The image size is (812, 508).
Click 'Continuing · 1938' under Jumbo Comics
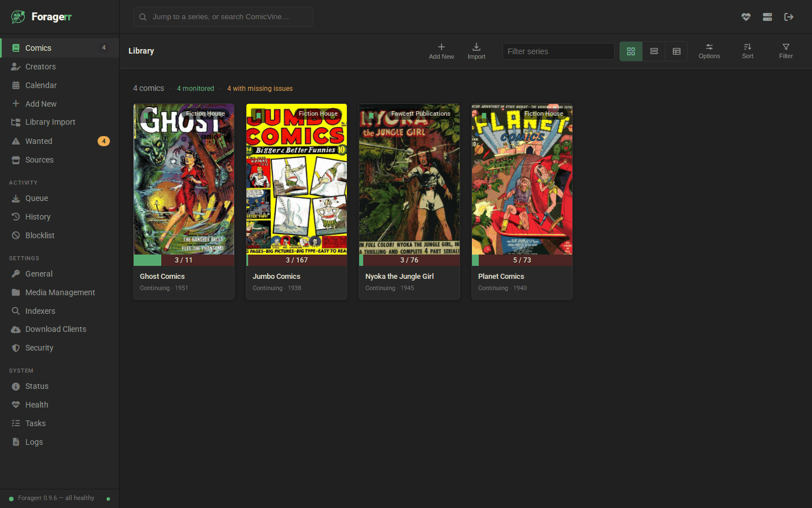(x=277, y=288)
